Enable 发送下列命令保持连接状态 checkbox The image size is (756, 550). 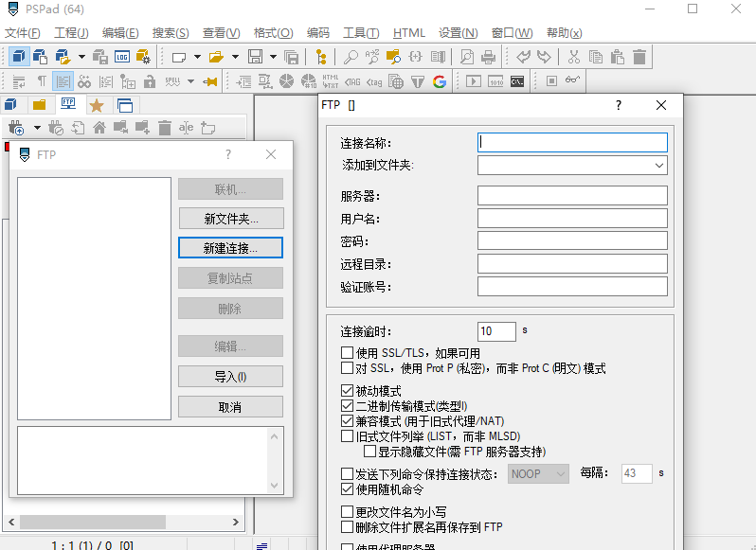coord(347,474)
